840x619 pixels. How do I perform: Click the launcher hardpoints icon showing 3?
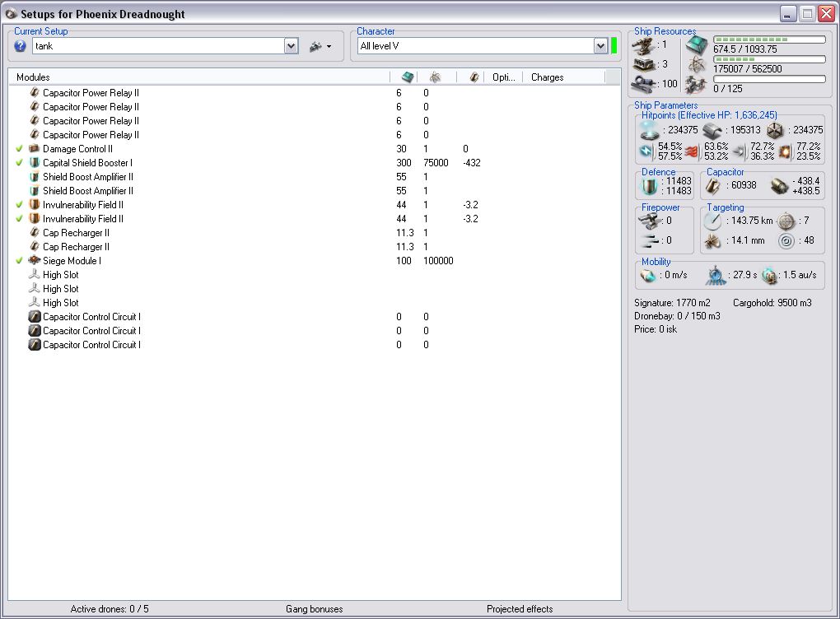tap(645, 65)
